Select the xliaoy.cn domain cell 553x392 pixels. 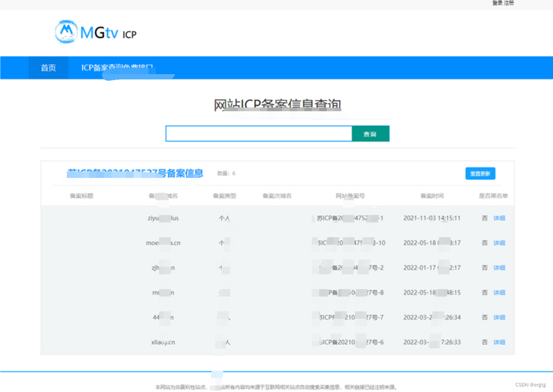pyautogui.click(x=163, y=342)
